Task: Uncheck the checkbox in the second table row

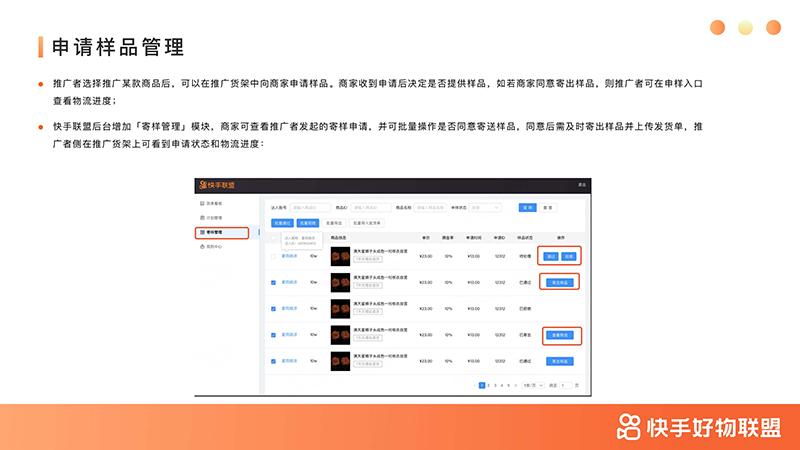Action: [274, 282]
